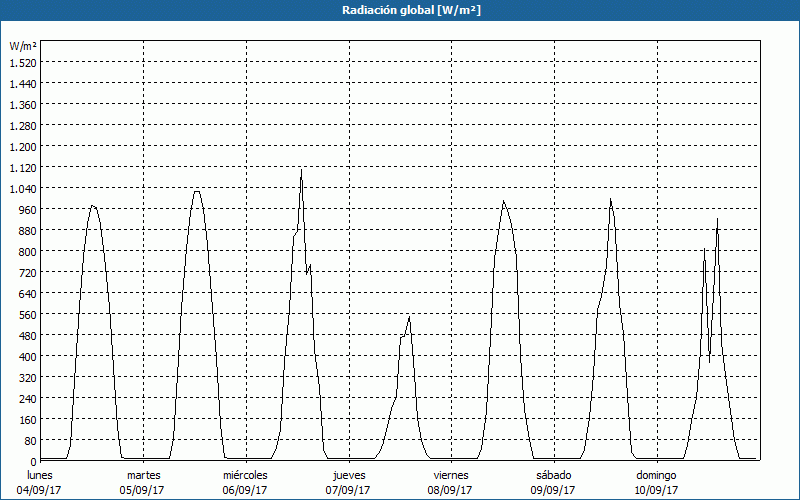Select the 'miércoles' day label
Screen dimensions: 800x500
point(245,475)
